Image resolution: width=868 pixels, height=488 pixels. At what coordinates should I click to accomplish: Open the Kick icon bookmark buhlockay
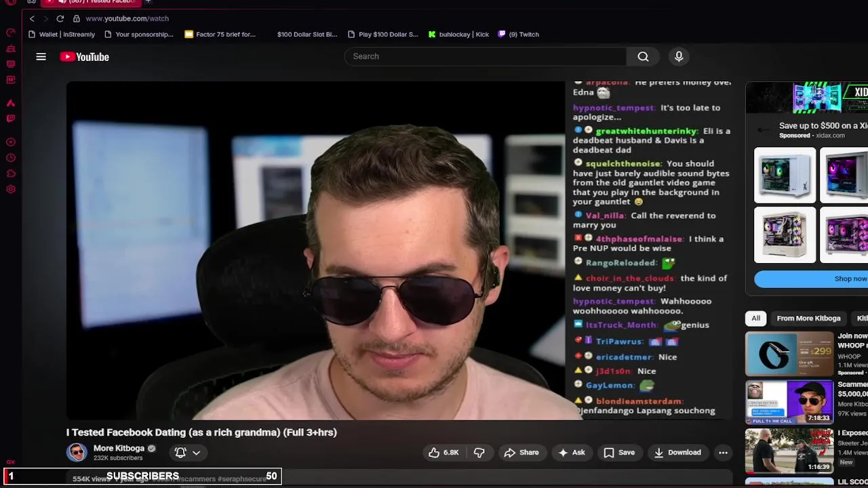(x=458, y=34)
